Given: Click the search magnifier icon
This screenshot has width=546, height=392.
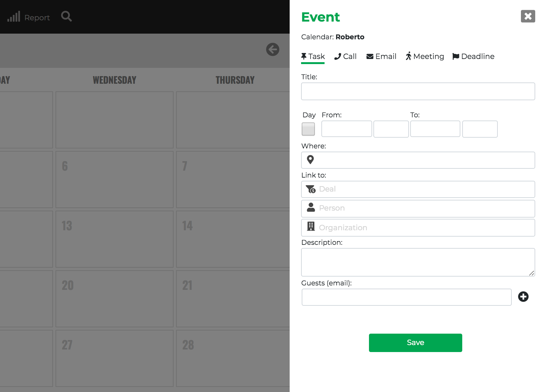Looking at the screenshot, I should 66,16.
